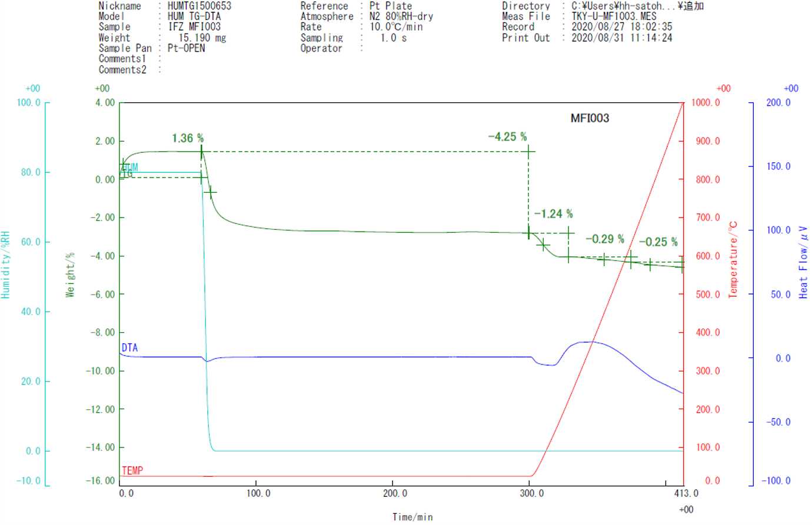Click the Meas File name TKY-U-MFI003.MES
812x525 pixels.
click(614, 16)
